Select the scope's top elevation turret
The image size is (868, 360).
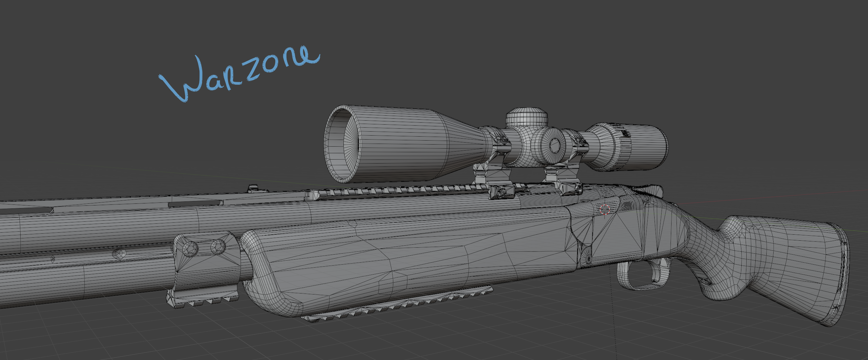tap(526, 117)
